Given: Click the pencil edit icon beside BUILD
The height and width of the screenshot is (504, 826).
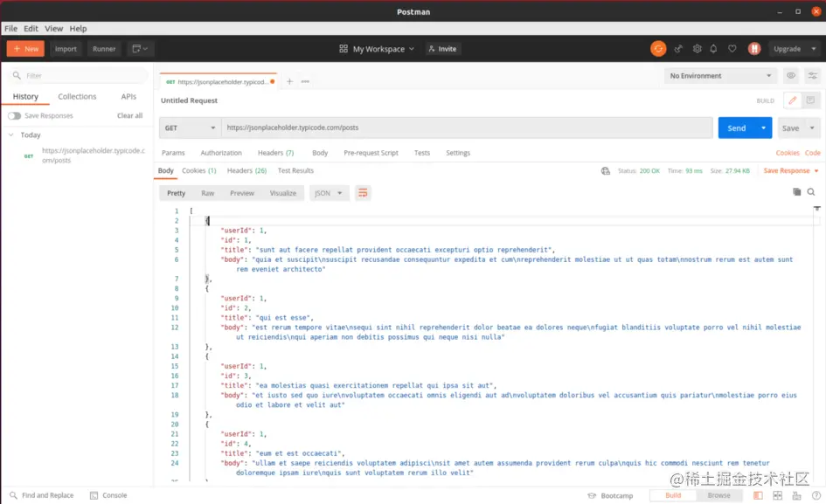Looking at the screenshot, I should point(792,100).
